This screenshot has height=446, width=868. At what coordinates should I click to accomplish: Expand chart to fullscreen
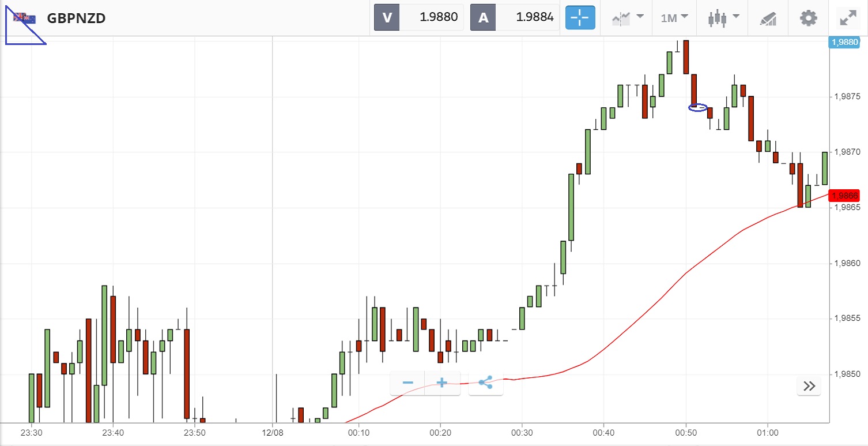point(848,18)
